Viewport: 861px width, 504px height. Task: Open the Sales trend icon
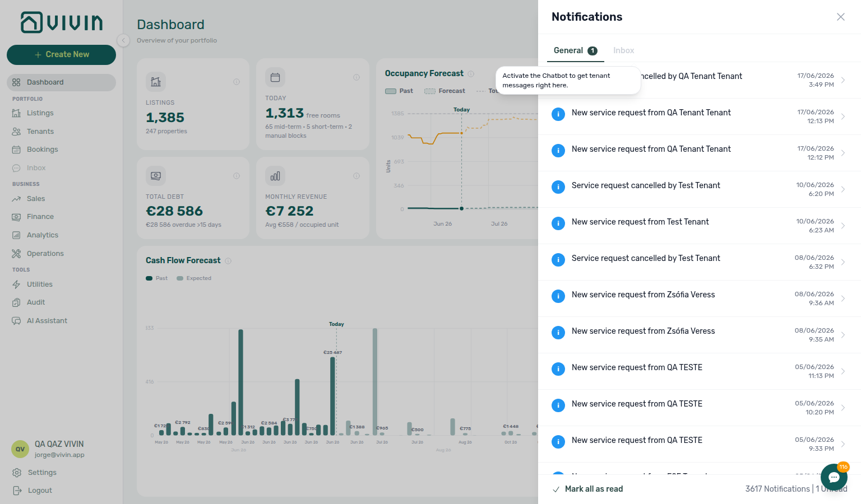click(16, 199)
